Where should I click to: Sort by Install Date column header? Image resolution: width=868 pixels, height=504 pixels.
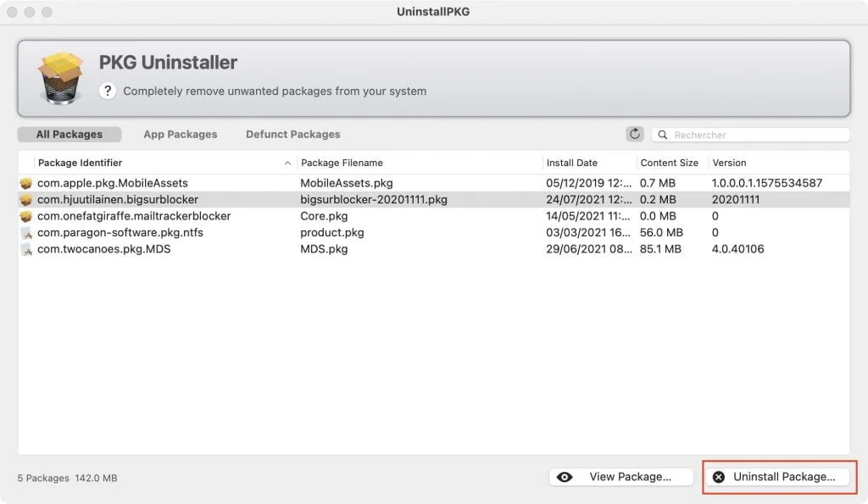[x=572, y=163]
